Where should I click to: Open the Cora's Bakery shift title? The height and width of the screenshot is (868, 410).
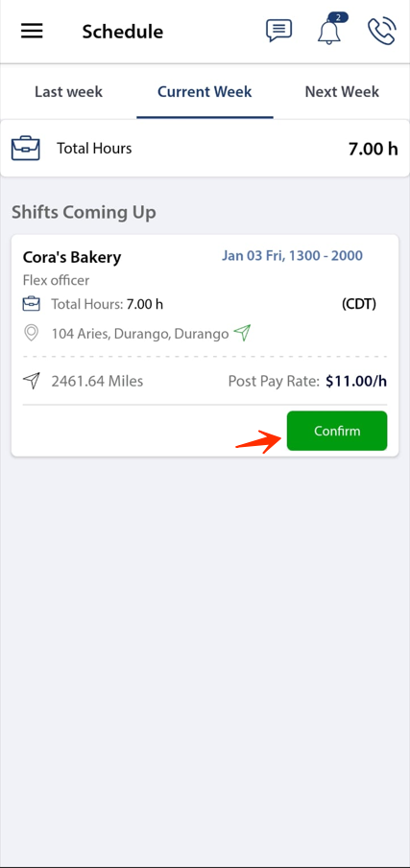pos(72,257)
